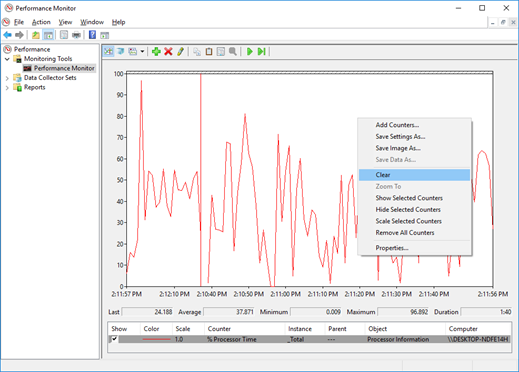Click the red vertical time marker line
The image size is (519, 372).
201,180
